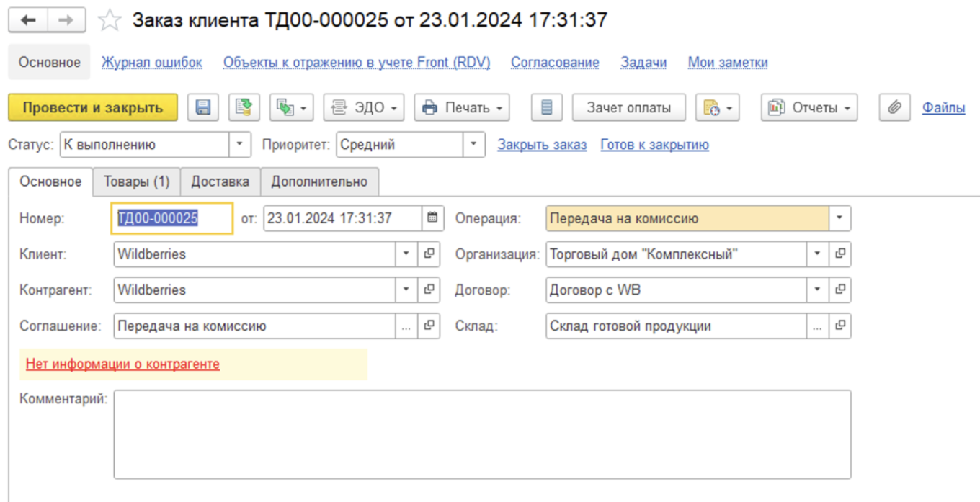This screenshot has height=502, width=980.
Task: Click the Закрыть заказ link
Action: pyautogui.click(x=542, y=145)
